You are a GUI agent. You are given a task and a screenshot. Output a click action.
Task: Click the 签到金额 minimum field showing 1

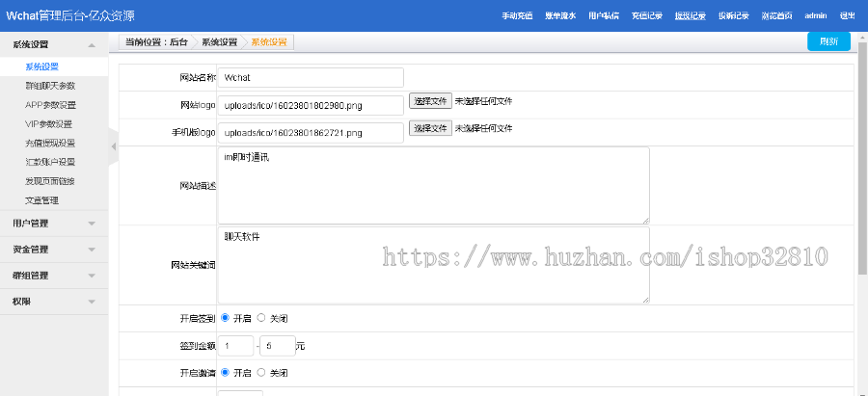pos(236,346)
